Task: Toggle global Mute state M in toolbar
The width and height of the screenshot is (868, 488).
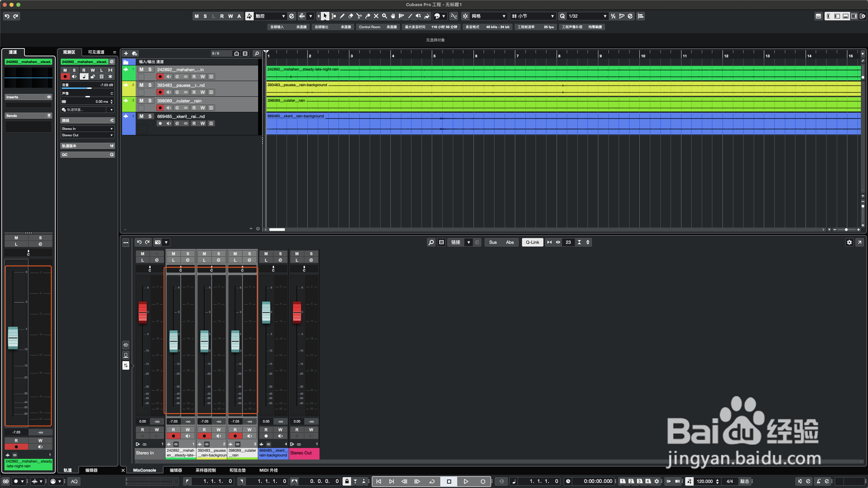Action: tap(197, 16)
